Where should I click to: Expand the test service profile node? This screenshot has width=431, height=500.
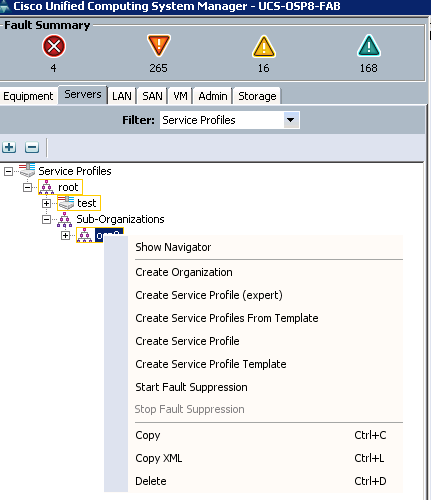(x=46, y=203)
